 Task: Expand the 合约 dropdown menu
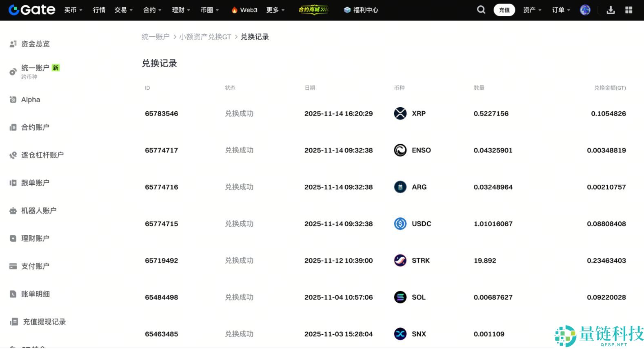click(152, 10)
